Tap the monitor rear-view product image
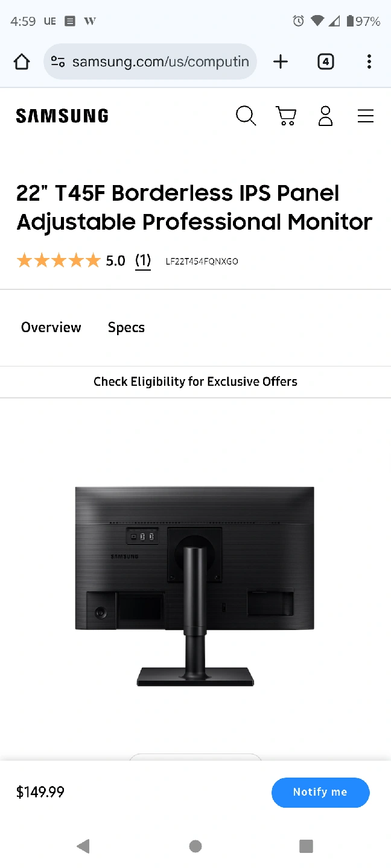This screenshot has width=391, height=868. pos(195,587)
